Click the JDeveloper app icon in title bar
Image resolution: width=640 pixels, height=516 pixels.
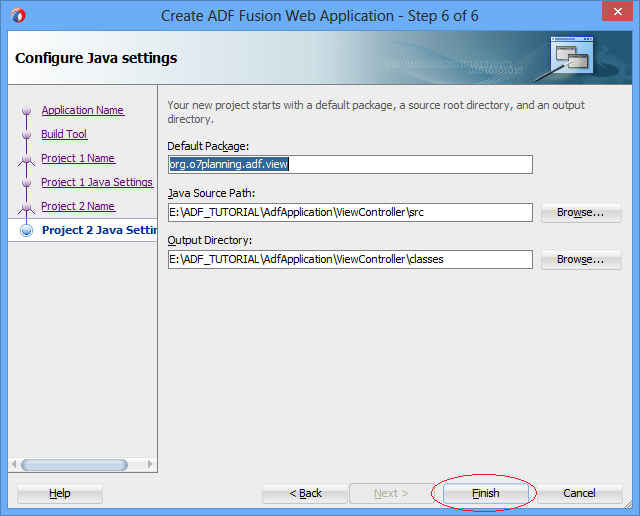[18, 16]
